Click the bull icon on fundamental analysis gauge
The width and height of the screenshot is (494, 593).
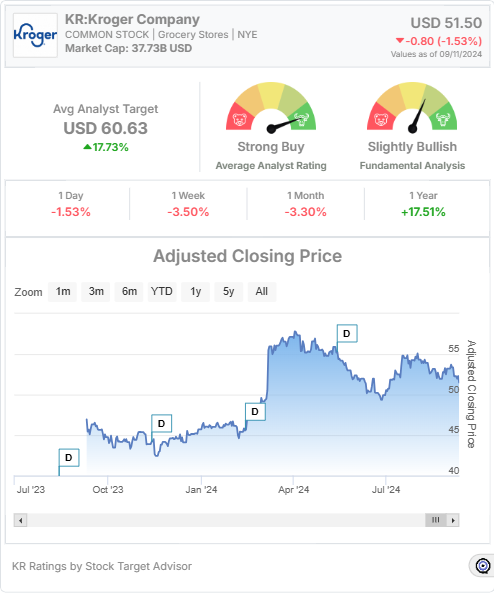tap(442, 120)
